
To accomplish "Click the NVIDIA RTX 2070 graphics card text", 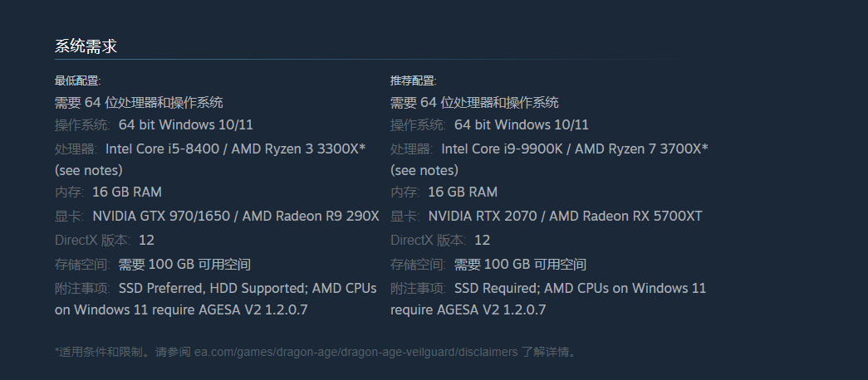I will click(480, 216).
